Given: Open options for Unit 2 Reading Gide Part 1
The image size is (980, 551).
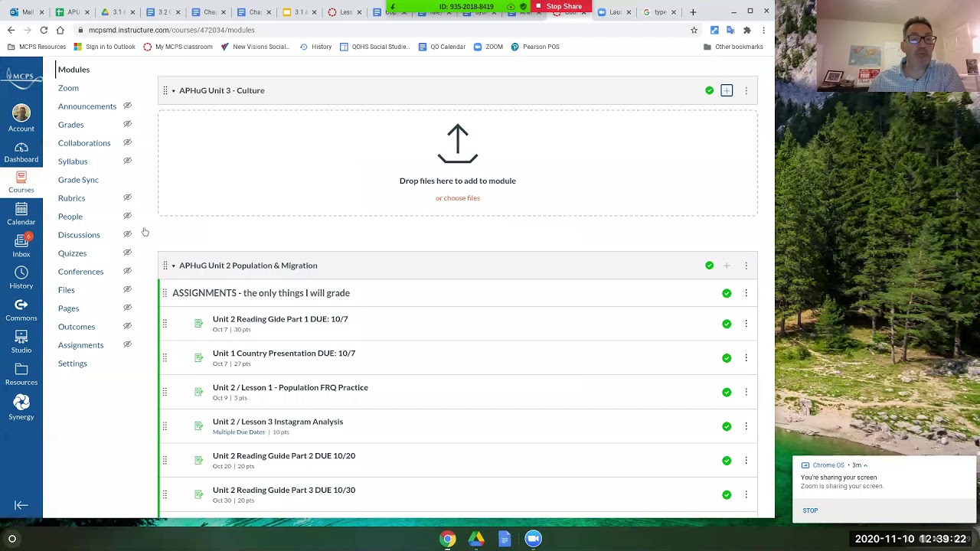Looking at the screenshot, I should click(x=746, y=324).
